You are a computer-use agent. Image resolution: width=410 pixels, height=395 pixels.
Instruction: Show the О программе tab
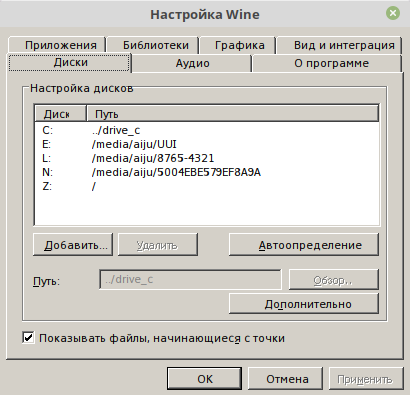(327, 63)
